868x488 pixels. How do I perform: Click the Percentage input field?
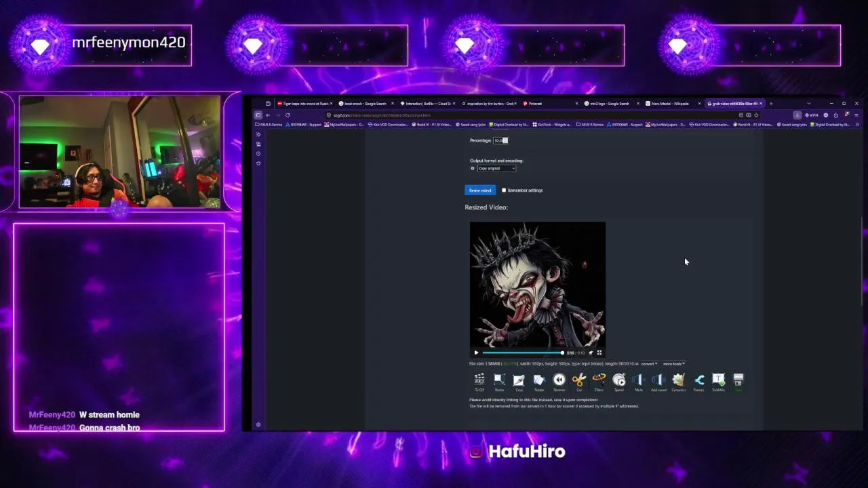[500, 140]
